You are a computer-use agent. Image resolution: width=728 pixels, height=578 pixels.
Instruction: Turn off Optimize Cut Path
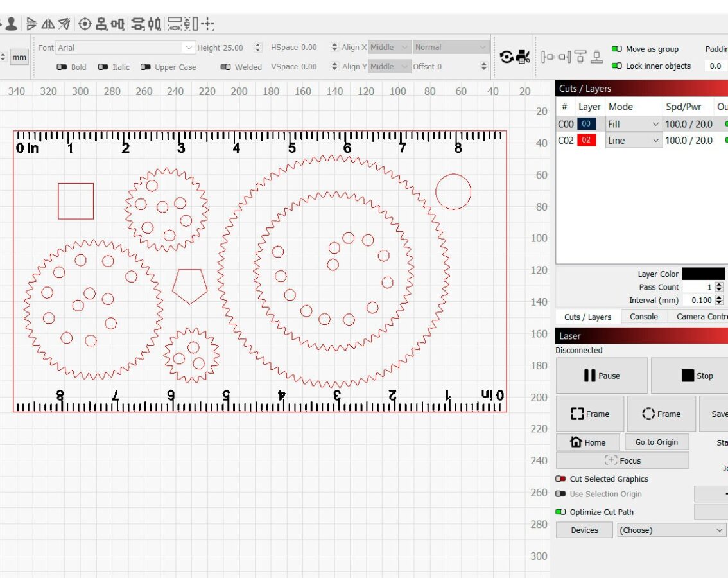560,512
